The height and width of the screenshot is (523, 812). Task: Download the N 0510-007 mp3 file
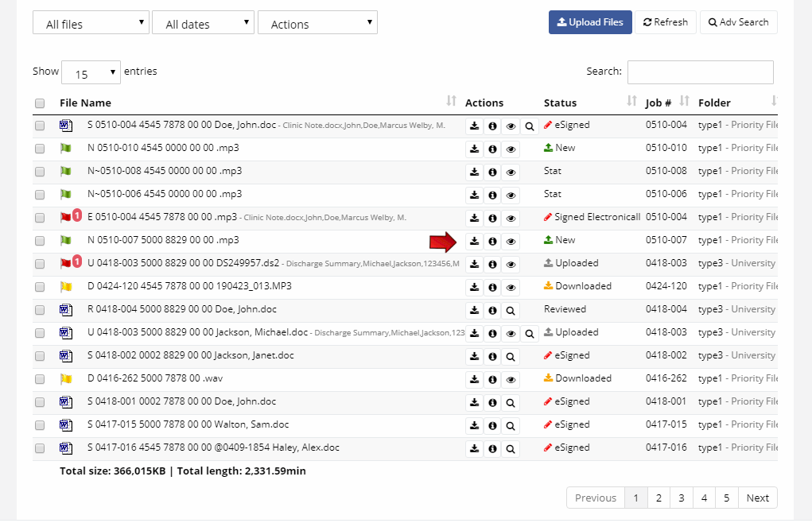pos(474,241)
